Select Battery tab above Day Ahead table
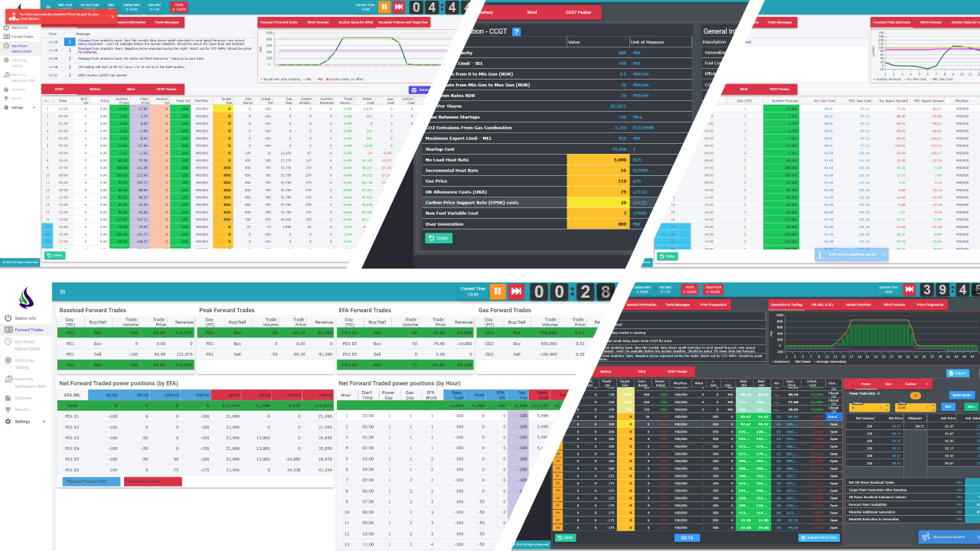Screen dimensions: 980x551 pos(96,89)
